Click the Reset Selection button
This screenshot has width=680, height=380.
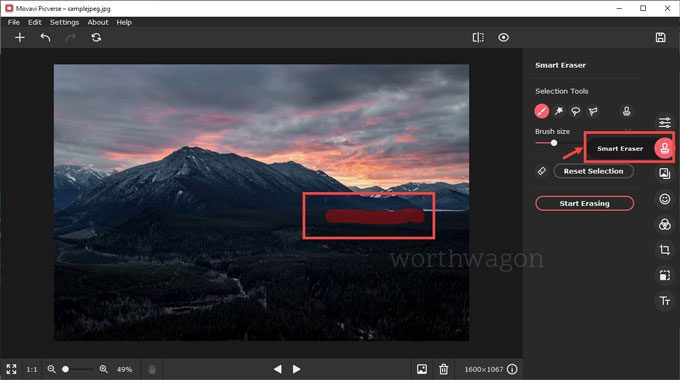[x=593, y=171]
